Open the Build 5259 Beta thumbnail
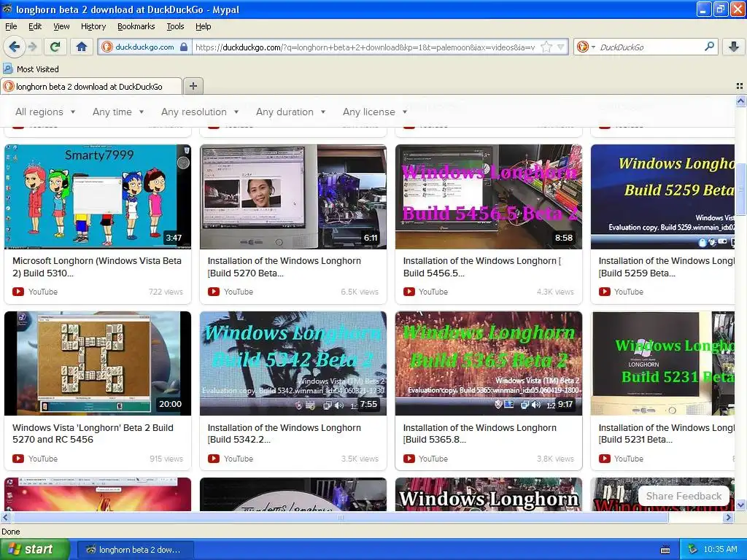 [x=662, y=197]
